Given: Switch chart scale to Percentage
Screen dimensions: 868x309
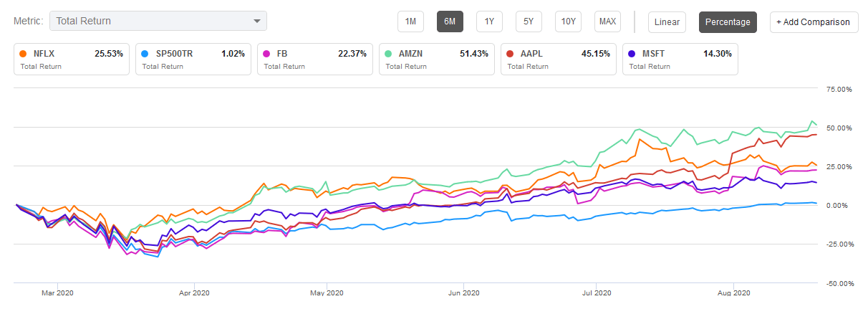Looking at the screenshot, I should [728, 22].
